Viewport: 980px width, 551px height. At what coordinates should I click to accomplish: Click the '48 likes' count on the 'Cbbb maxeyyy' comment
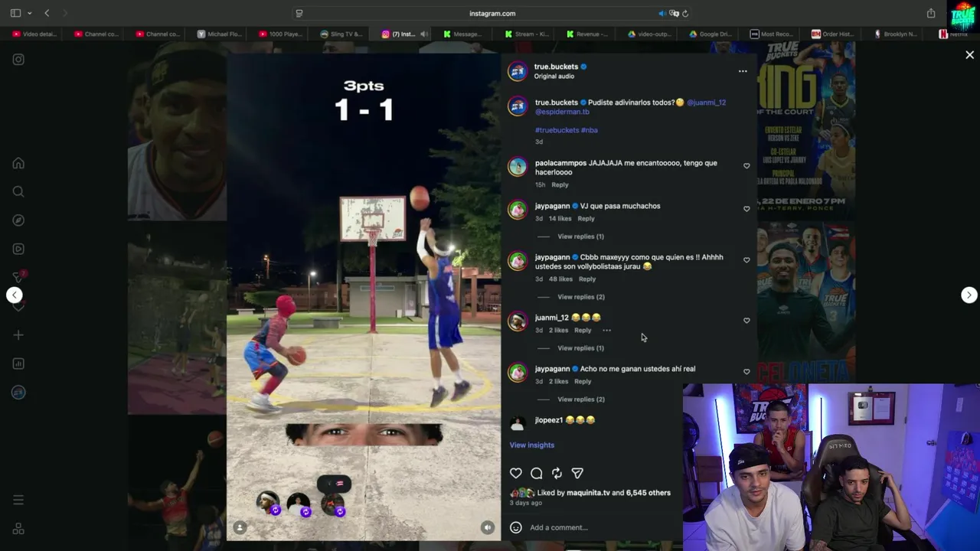click(x=560, y=279)
